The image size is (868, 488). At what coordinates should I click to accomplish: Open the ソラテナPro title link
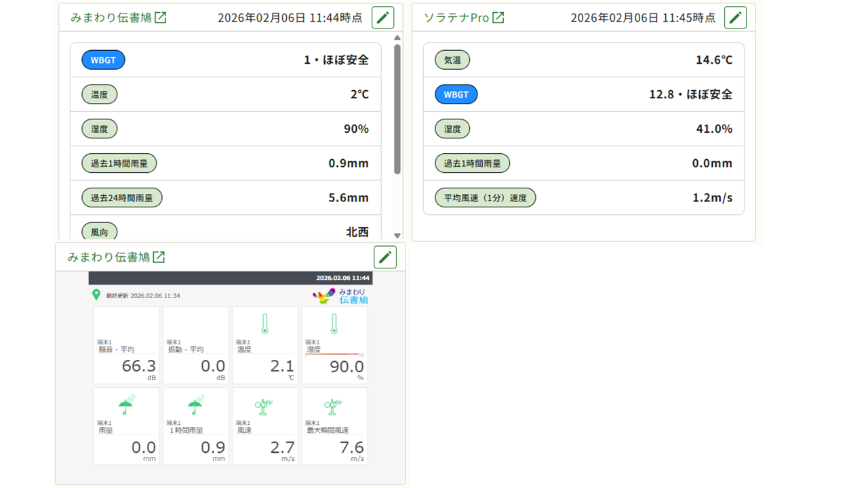click(x=456, y=18)
